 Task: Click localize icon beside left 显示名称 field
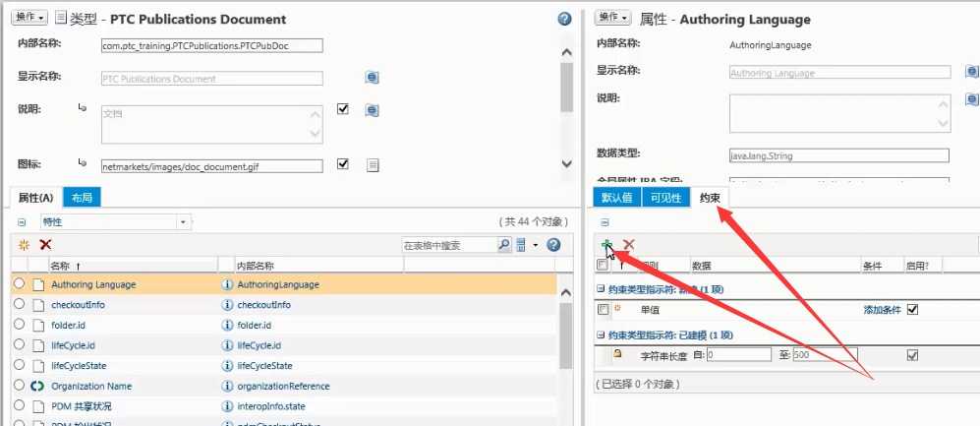(373, 78)
